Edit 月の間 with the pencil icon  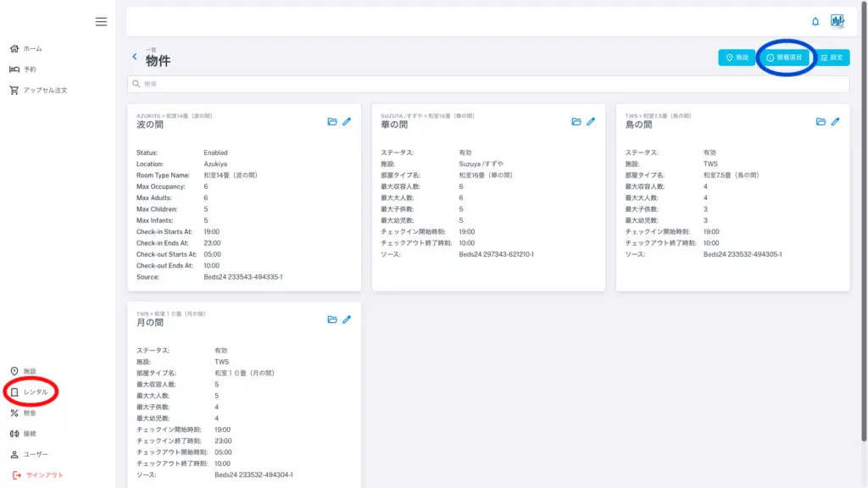(347, 319)
